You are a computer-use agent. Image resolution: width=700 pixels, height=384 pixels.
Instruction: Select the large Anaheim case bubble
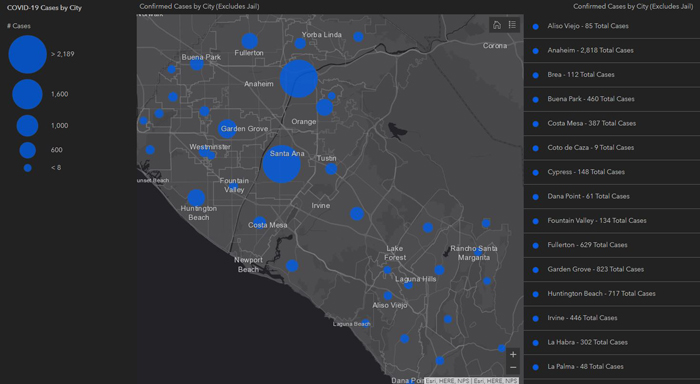(299, 79)
